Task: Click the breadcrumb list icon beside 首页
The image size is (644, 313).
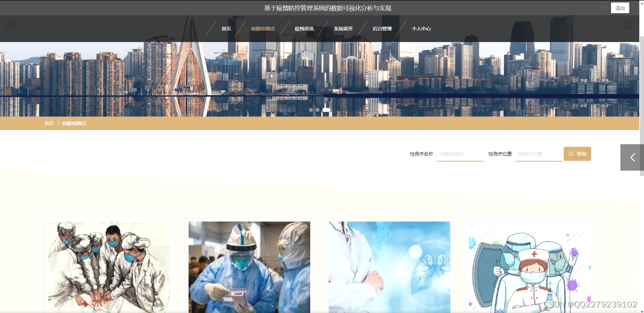Action: coord(58,123)
